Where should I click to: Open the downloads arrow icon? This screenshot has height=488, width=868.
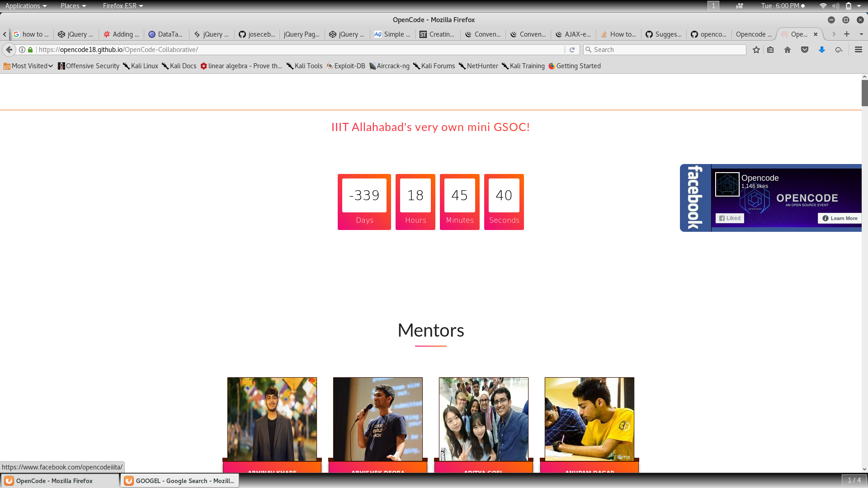[822, 50]
